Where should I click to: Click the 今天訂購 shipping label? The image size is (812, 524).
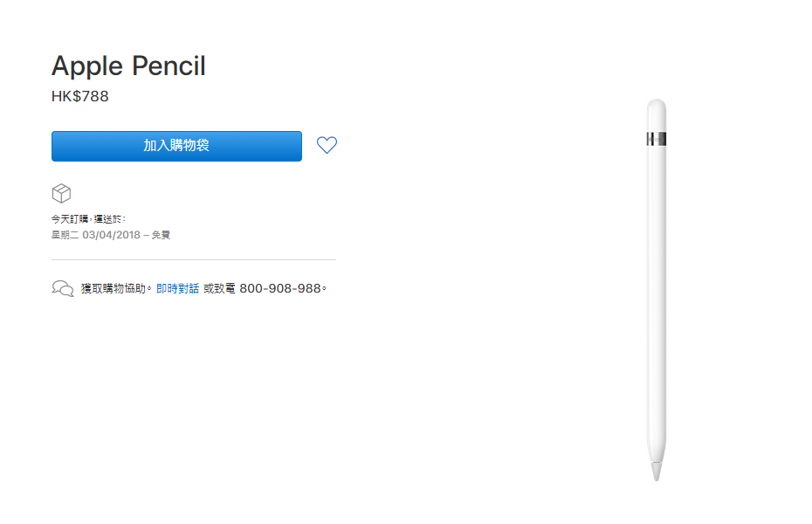click(x=69, y=219)
